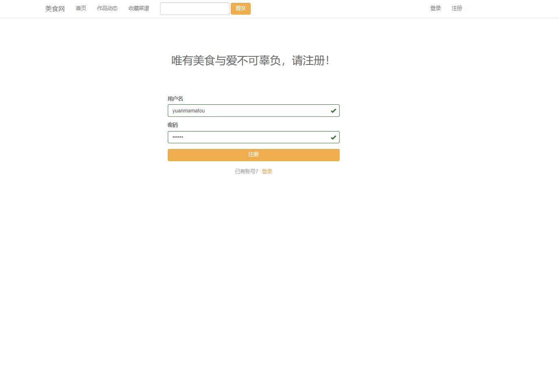Screen dimensions: 559x392
Task: Click the green checkmark beside the password field
Action: pyautogui.click(x=333, y=137)
